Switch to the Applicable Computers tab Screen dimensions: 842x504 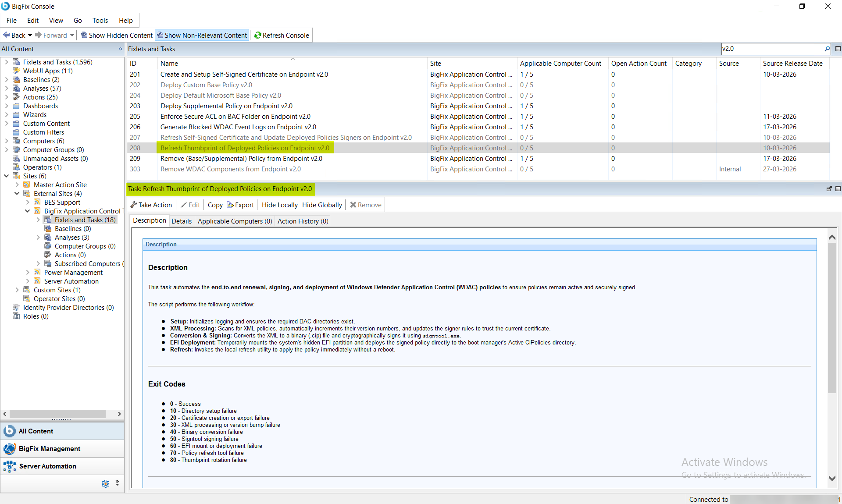(x=235, y=221)
